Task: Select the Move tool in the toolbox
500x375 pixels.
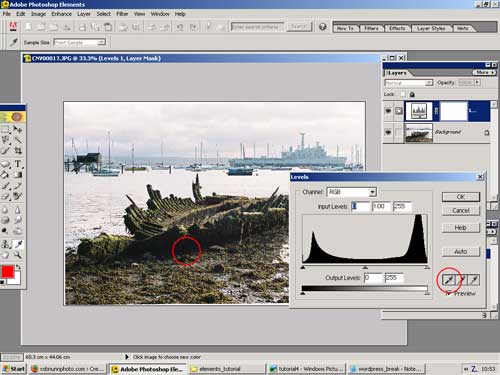Action: point(18,129)
